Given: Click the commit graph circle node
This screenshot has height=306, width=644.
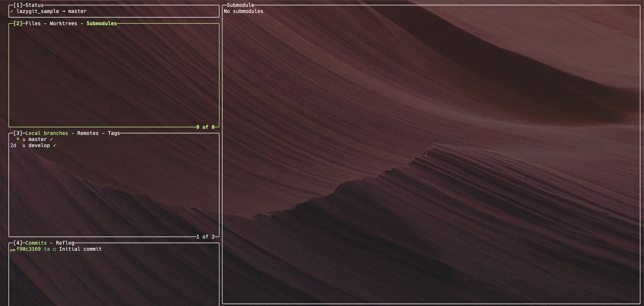Looking at the screenshot, I should 55,249.
